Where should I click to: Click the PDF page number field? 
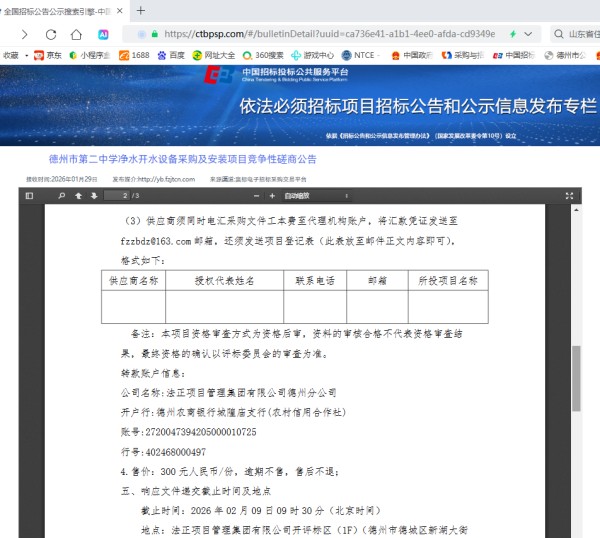point(120,195)
